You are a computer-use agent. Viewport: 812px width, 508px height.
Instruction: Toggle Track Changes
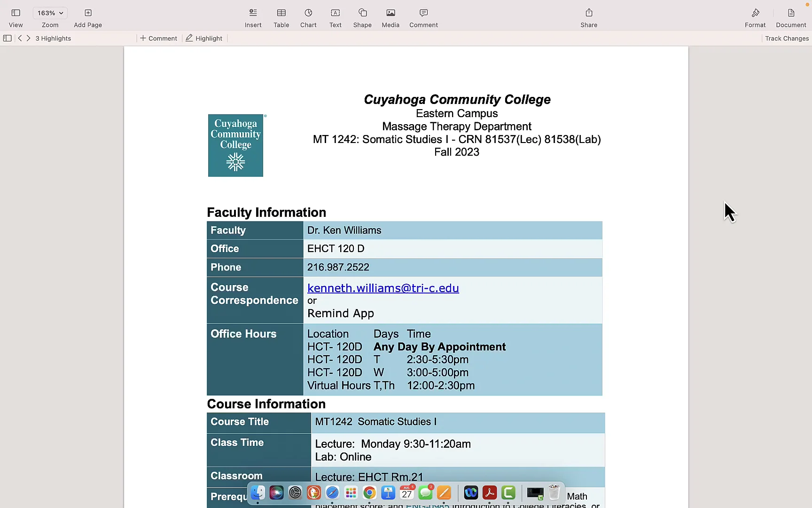(787, 38)
